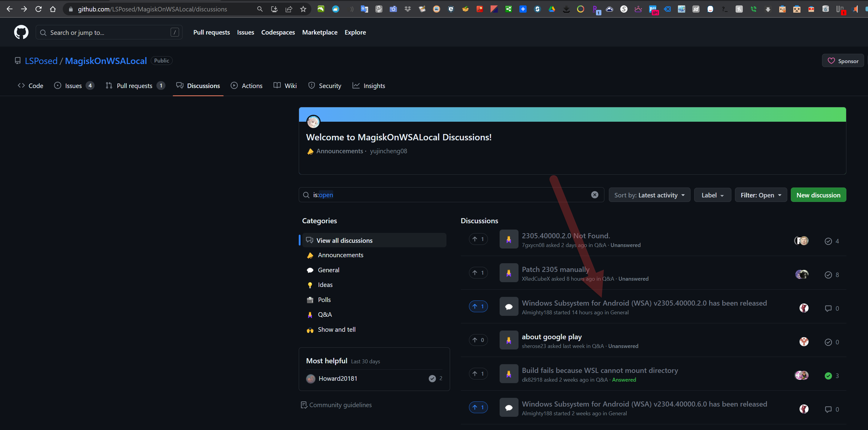Click the Q&A category icon for Patch 2305 manually
Image resolution: width=868 pixels, height=430 pixels.
tap(509, 273)
